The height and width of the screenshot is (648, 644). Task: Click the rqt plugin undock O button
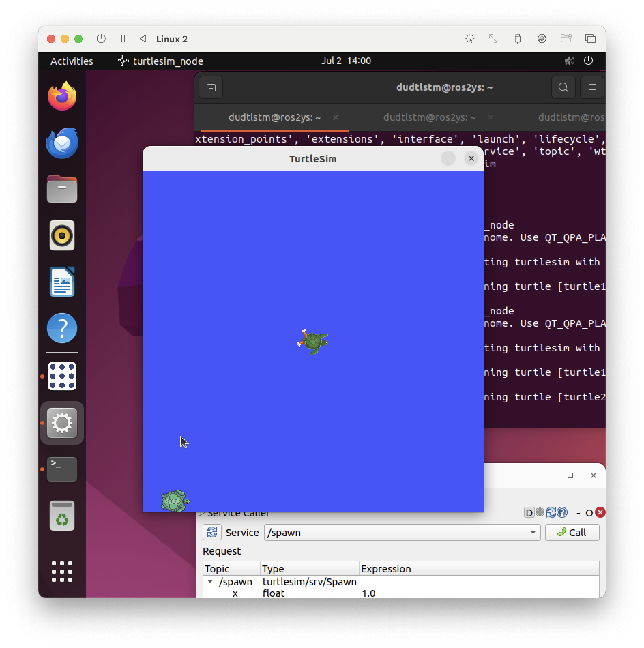[589, 513]
